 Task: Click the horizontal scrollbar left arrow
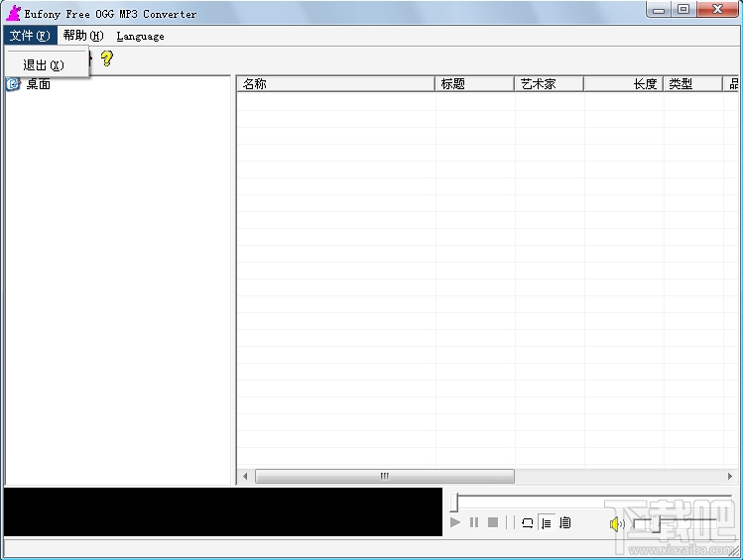245,476
